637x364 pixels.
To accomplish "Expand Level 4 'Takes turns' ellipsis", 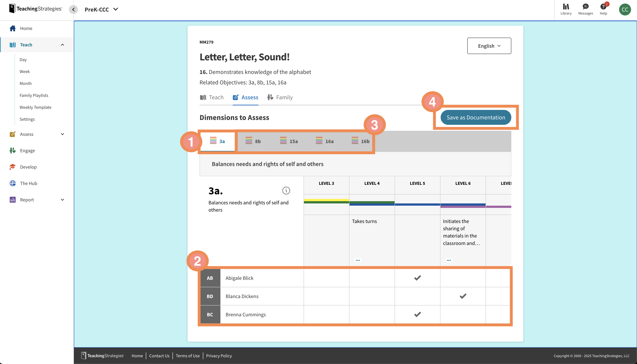I will coord(358,260).
